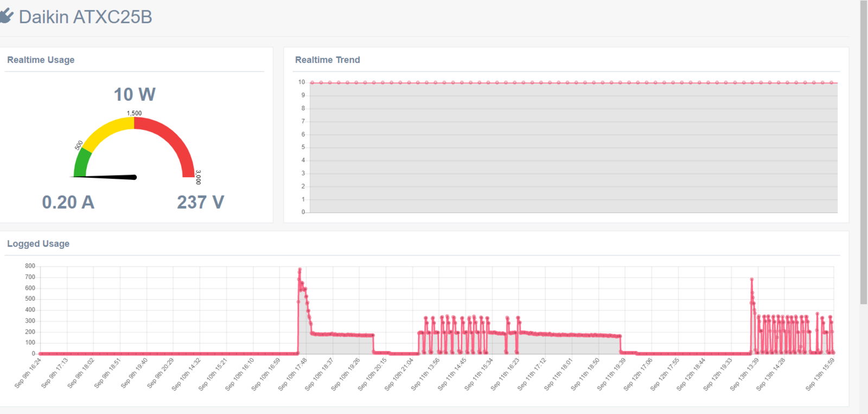868x414 pixels.
Task: Click the Realtime Usage panel heading
Action: tap(41, 60)
